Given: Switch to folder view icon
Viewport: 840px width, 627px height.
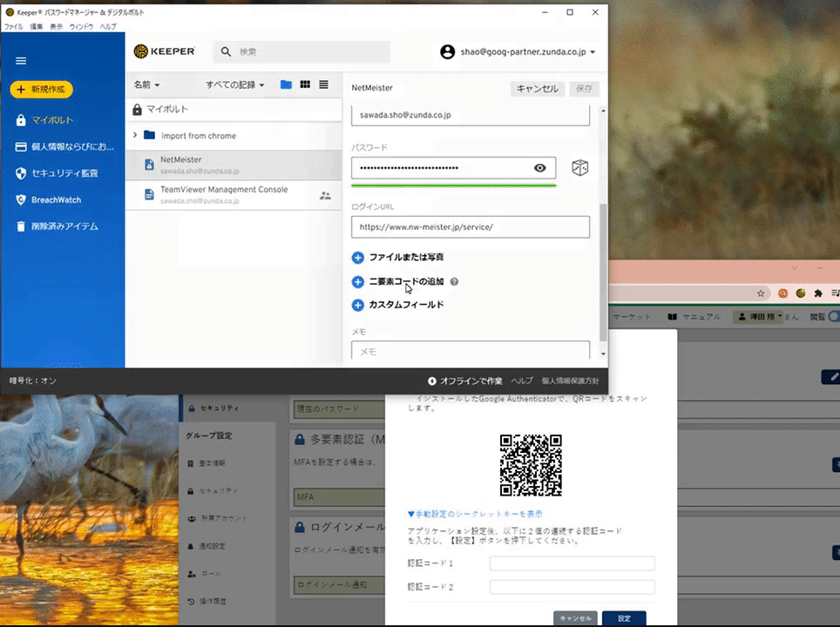Looking at the screenshot, I should click(286, 84).
